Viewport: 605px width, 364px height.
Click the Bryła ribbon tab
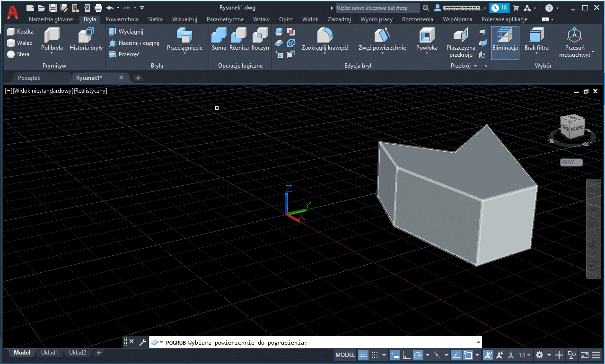(90, 19)
